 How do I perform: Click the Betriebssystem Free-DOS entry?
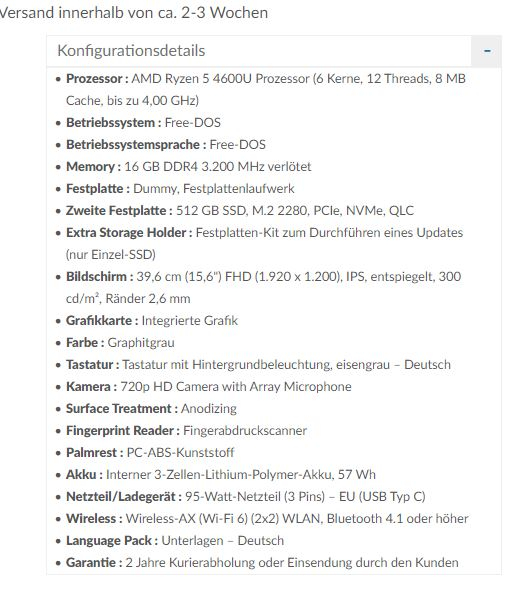[143, 123]
